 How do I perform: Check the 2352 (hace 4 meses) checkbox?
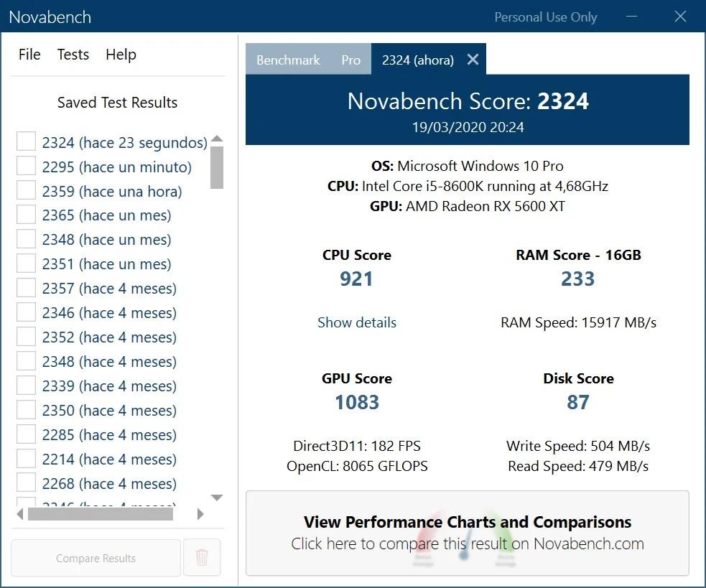26,336
